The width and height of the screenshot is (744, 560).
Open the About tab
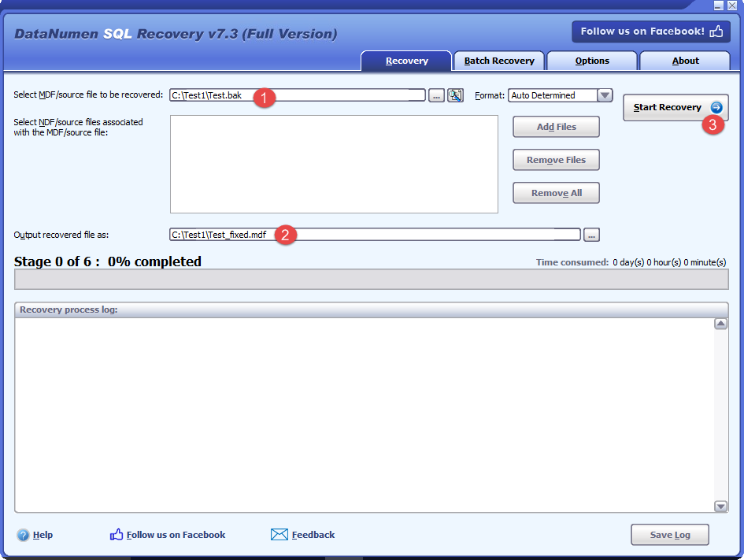(685, 61)
